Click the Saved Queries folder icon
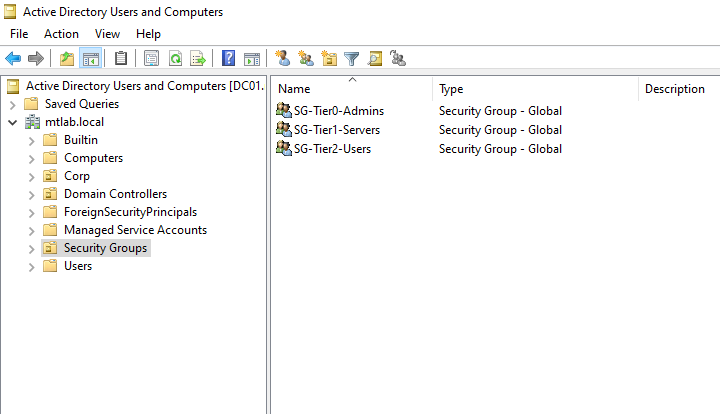 click(31, 104)
